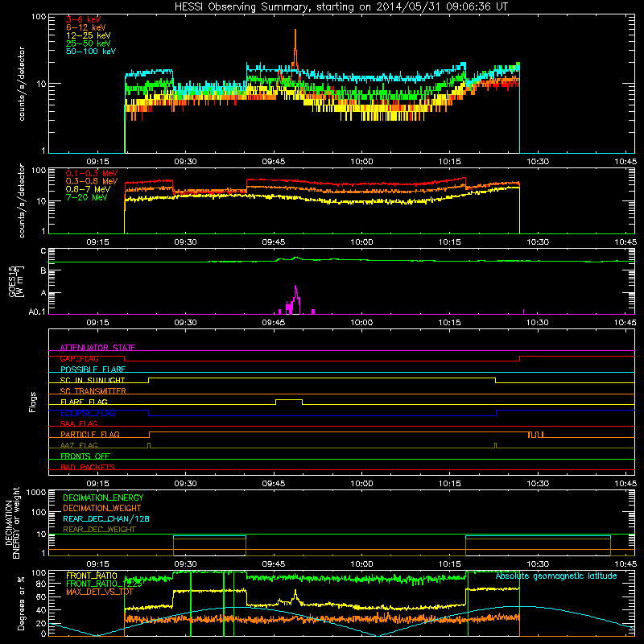Click the REAR_DEC_CHAN/128 legend label
The image size is (644, 644).
coord(106,518)
